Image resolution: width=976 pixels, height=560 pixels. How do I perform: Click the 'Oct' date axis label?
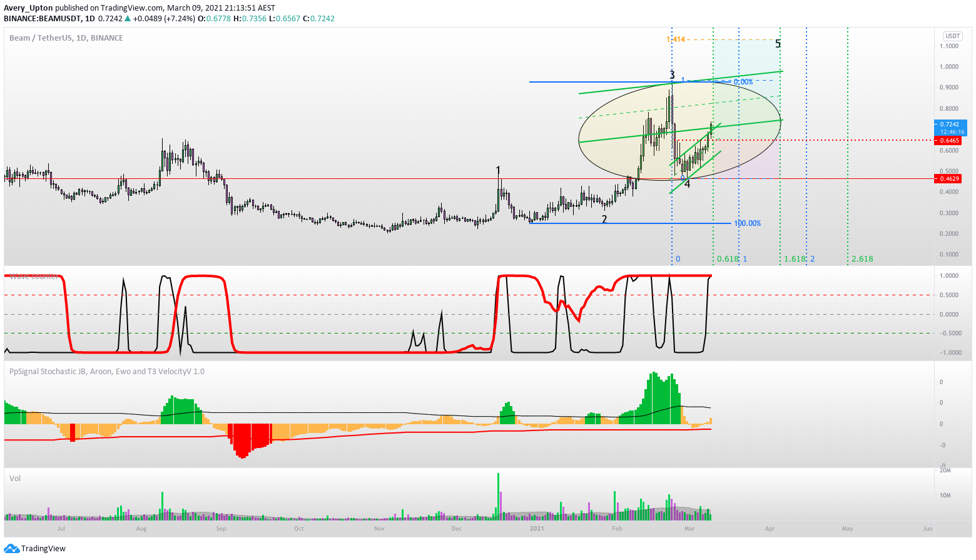299,529
